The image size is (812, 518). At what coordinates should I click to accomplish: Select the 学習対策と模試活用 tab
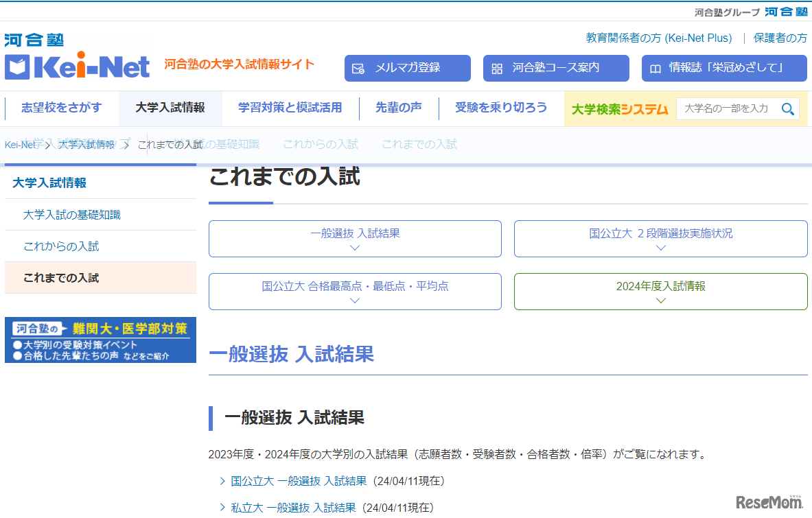point(290,108)
